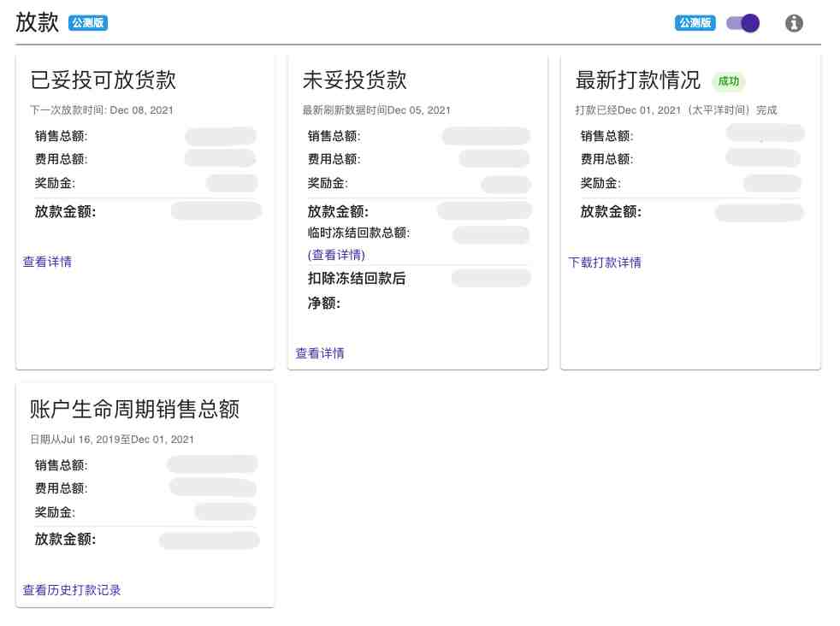The image size is (840, 626).
Task: Click 打款已经Dec 01, 2021 完成 text
Action: [x=676, y=110]
